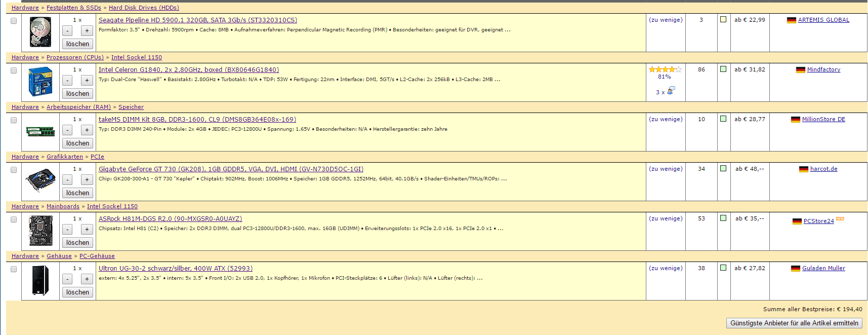This screenshot has width=868, height=335.
Task: Select the takeMS DIMM Kit row checkbox
Action: [x=14, y=120]
